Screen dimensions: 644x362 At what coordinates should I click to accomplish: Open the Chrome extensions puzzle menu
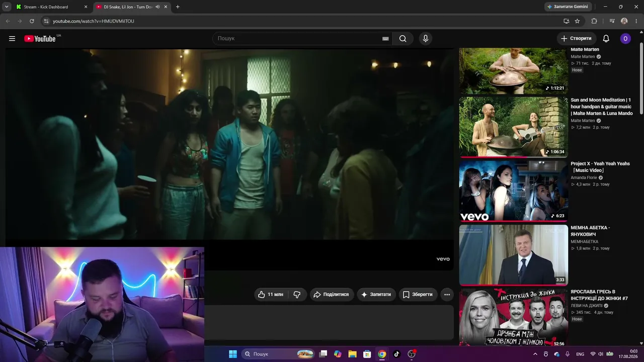594,21
